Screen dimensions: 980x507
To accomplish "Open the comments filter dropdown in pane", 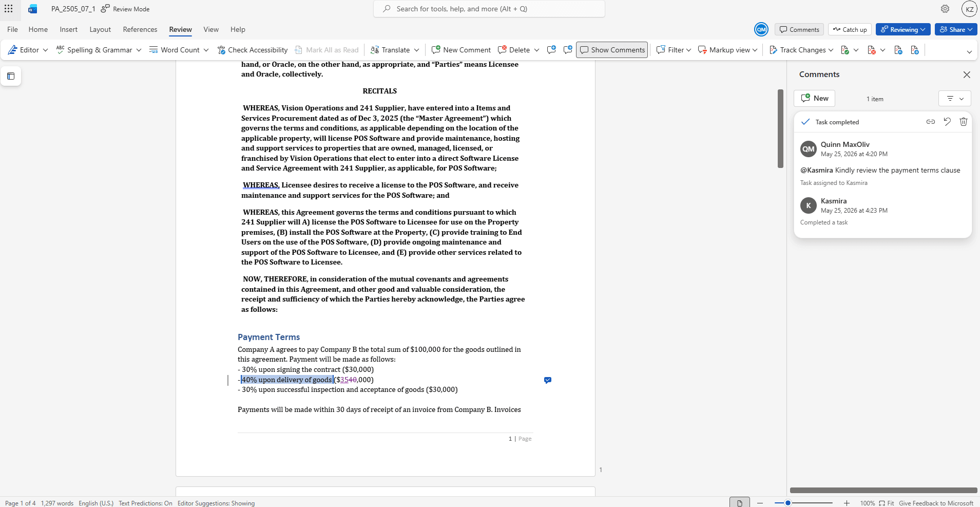I will pos(955,98).
